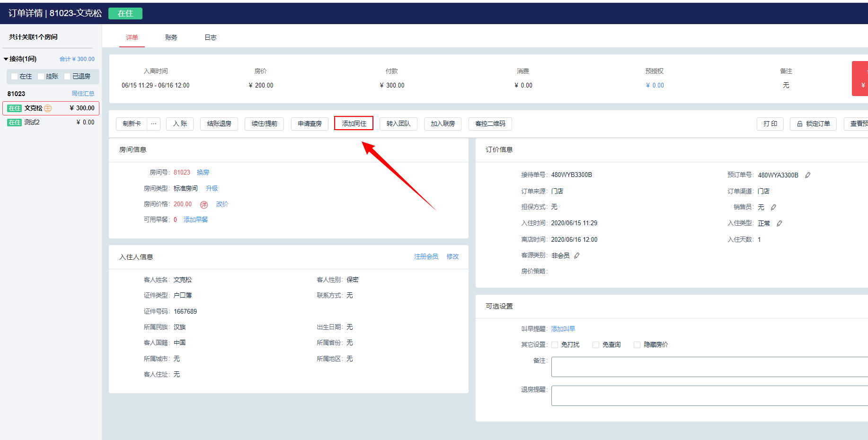Select guest row 测试2
This screenshot has width=868, height=440.
51,123
